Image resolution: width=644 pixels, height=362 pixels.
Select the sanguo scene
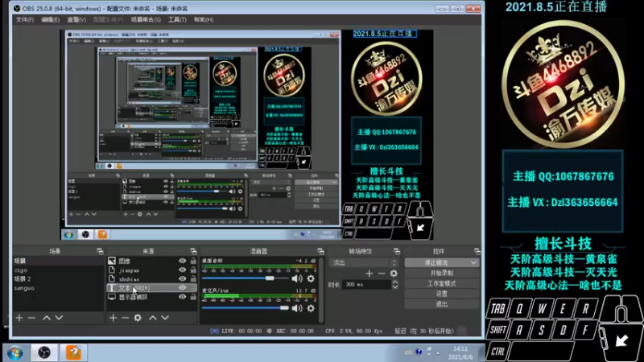point(57,288)
